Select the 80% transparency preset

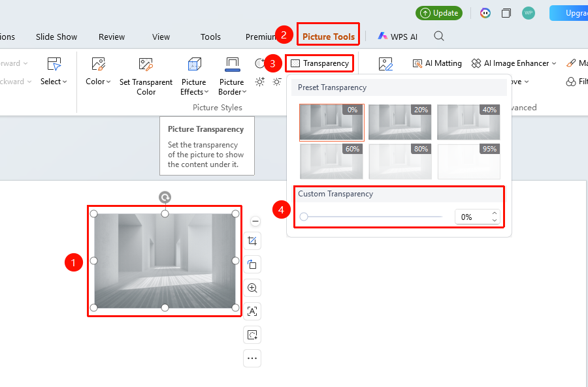400,161
